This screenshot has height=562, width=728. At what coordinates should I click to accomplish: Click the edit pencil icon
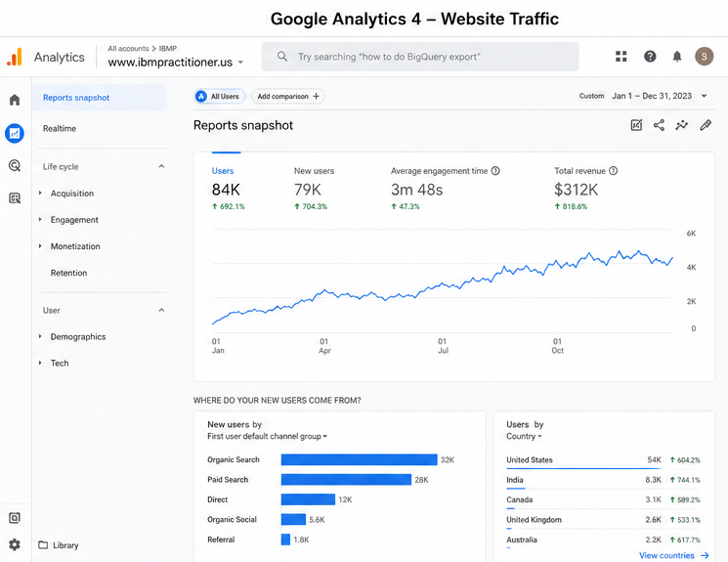coord(706,125)
